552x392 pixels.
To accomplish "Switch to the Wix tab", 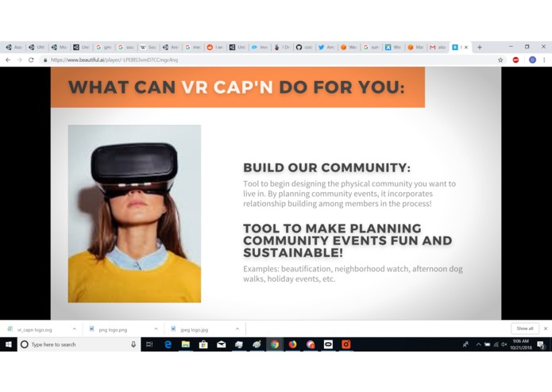I will point(393,47).
